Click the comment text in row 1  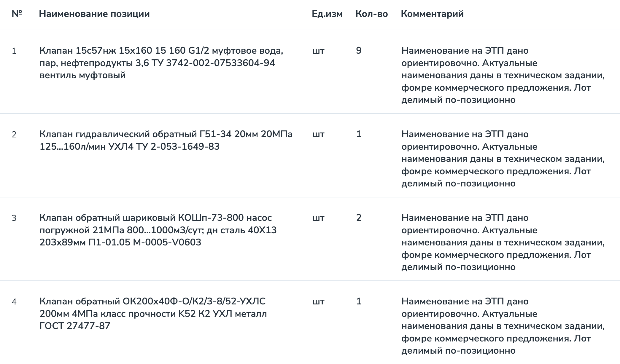coord(503,75)
